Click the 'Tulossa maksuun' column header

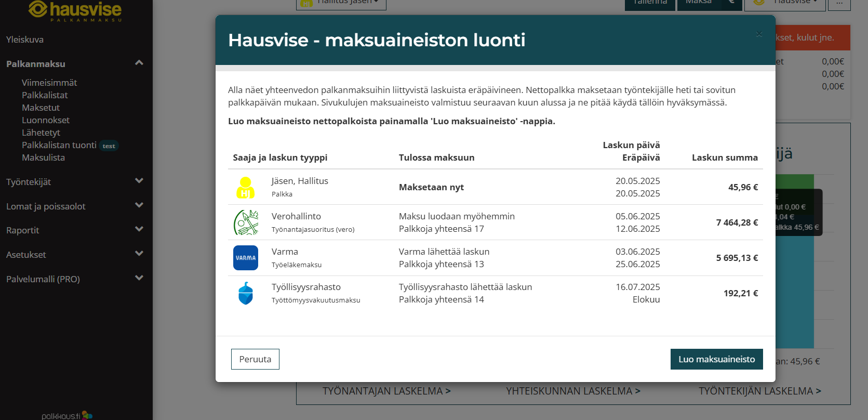pos(436,157)
